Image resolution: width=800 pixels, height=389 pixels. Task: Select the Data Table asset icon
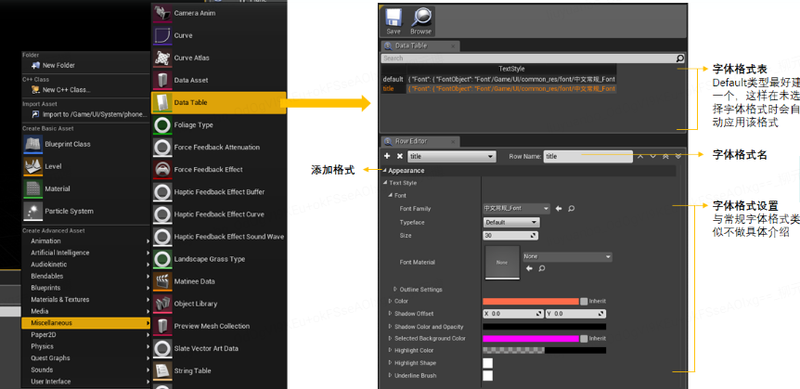[162, 103]
